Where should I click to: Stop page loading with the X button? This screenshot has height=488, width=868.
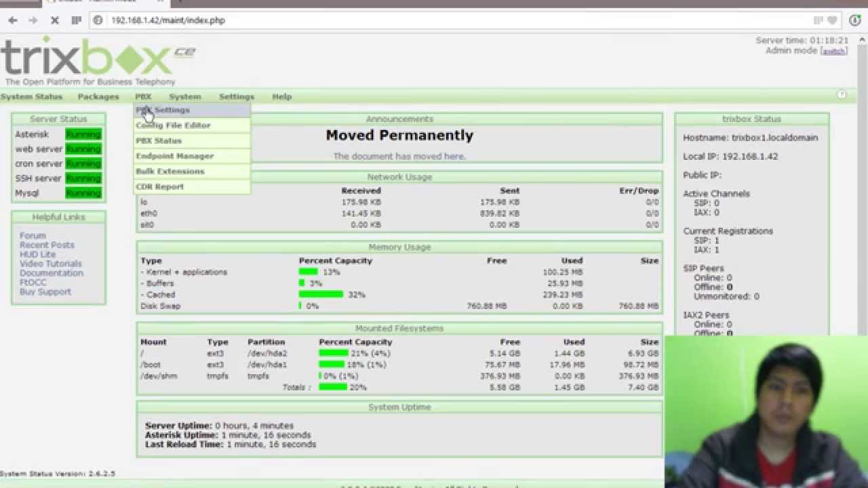[x=54, y=20]
